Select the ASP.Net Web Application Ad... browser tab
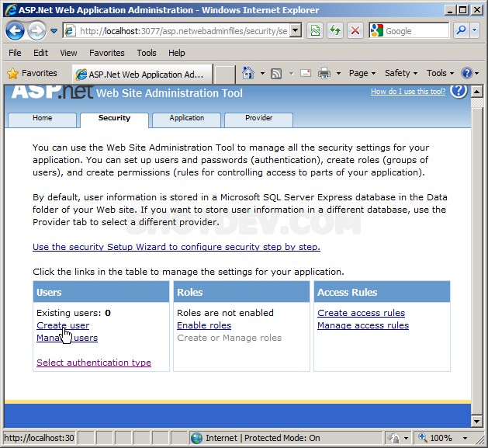This screenshot has width=488, height=448. pos(143,74)
